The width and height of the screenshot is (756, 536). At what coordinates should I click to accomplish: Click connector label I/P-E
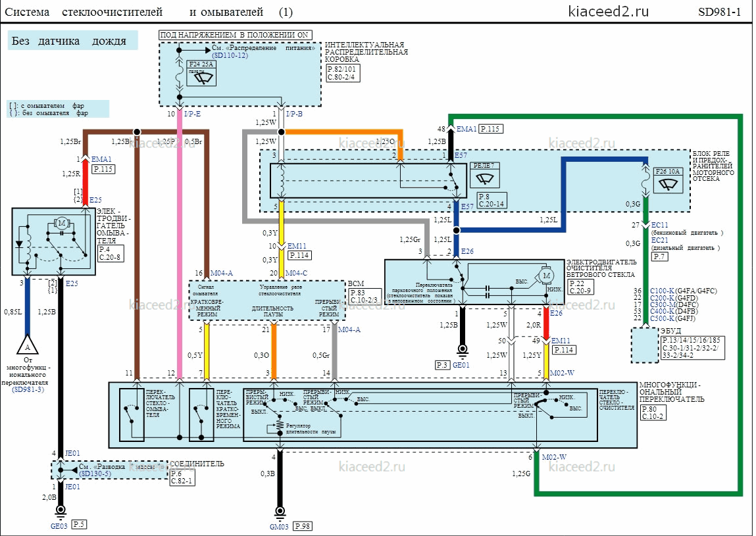click(x=192, y=114)
